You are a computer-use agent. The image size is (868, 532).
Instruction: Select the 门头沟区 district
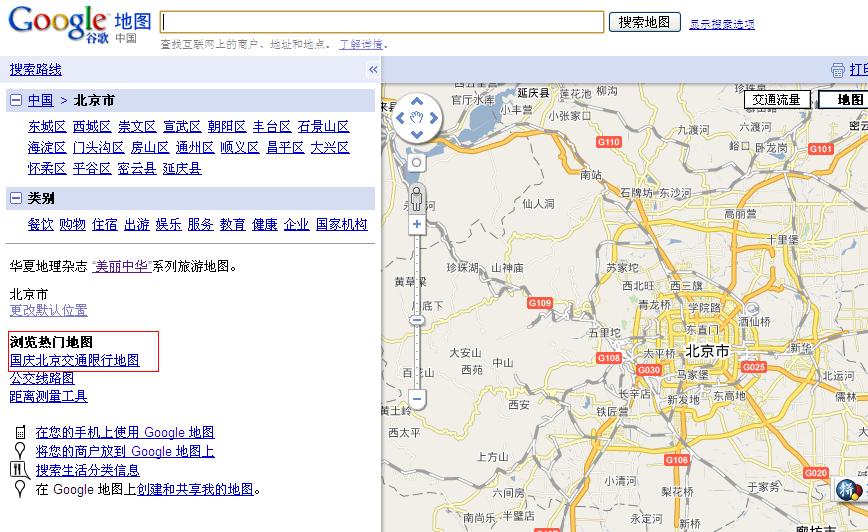tap(99, 148)
